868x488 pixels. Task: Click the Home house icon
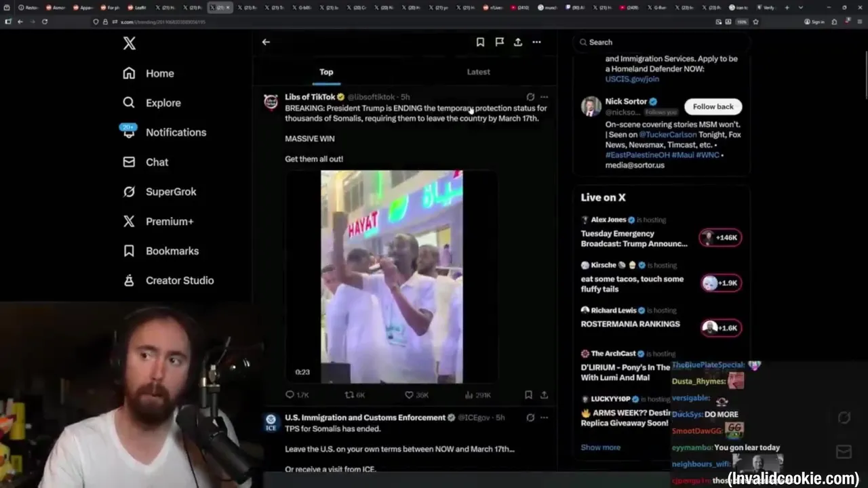coord(129,73)
